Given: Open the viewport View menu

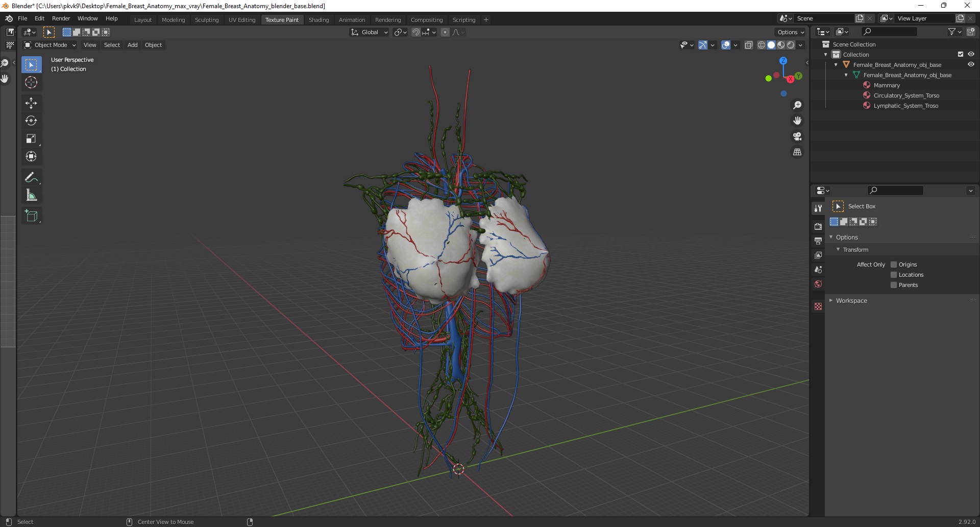Looking at the screenshot, I should coord(90,45).
